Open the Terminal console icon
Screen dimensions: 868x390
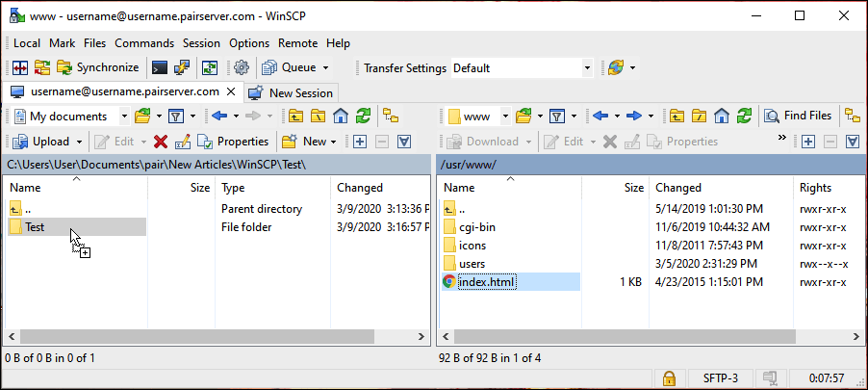click(x=160, y=67)
